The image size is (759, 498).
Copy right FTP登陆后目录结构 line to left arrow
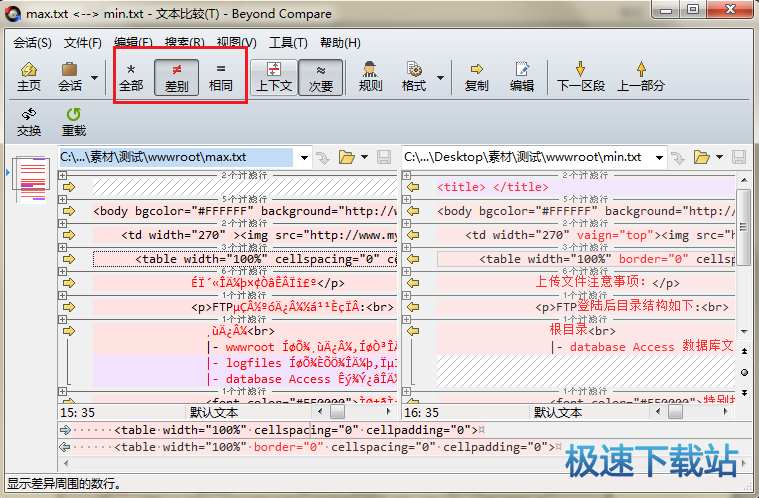pyautogui.click(x=413, y=307)
